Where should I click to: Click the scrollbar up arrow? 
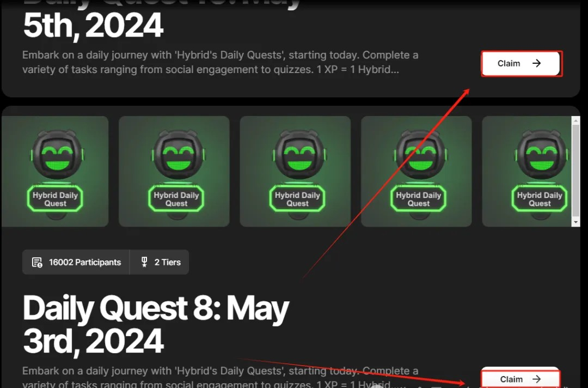[575, 120]
